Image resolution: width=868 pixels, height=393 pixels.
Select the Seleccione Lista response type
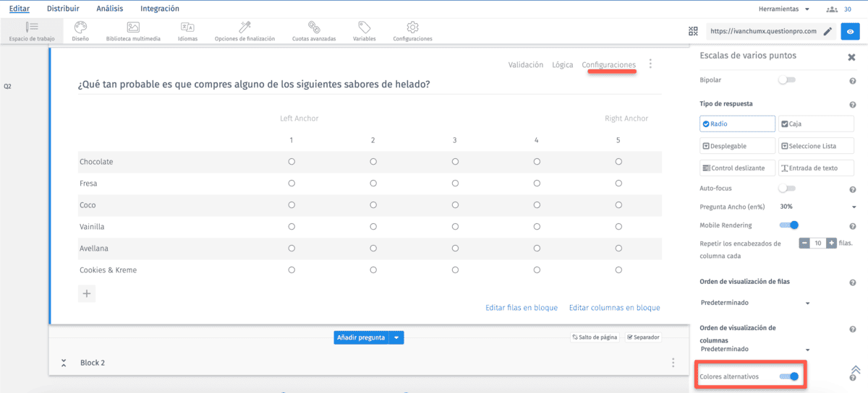tap(816, 145)
